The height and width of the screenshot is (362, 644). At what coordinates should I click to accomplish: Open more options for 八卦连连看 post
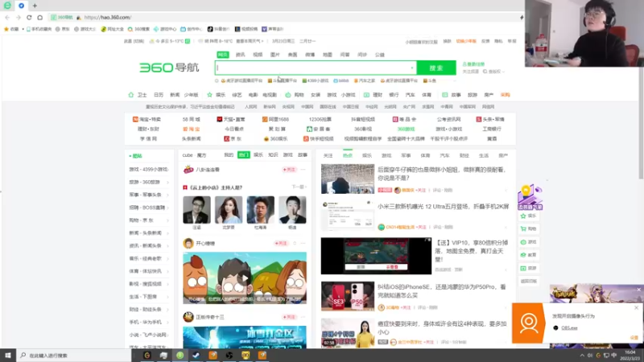pyautogui.click(x=303, y=170)
